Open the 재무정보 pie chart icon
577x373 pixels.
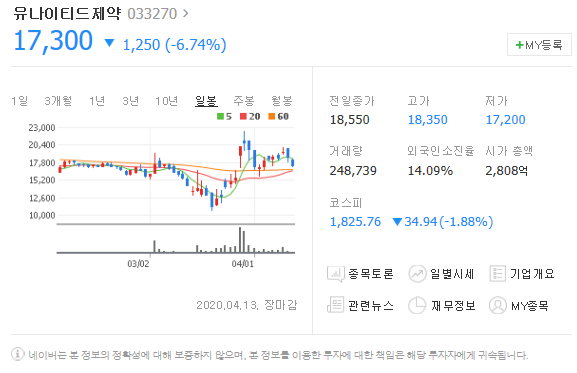click(x=417, y=305)
